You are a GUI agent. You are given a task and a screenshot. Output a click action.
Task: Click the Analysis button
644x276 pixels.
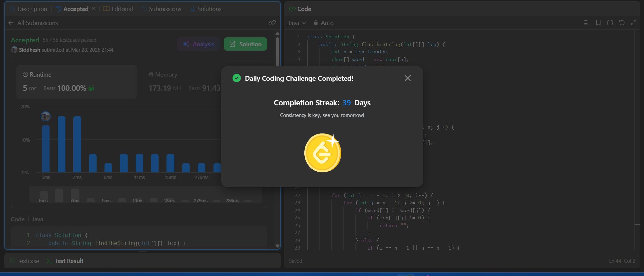click(198, 44)
